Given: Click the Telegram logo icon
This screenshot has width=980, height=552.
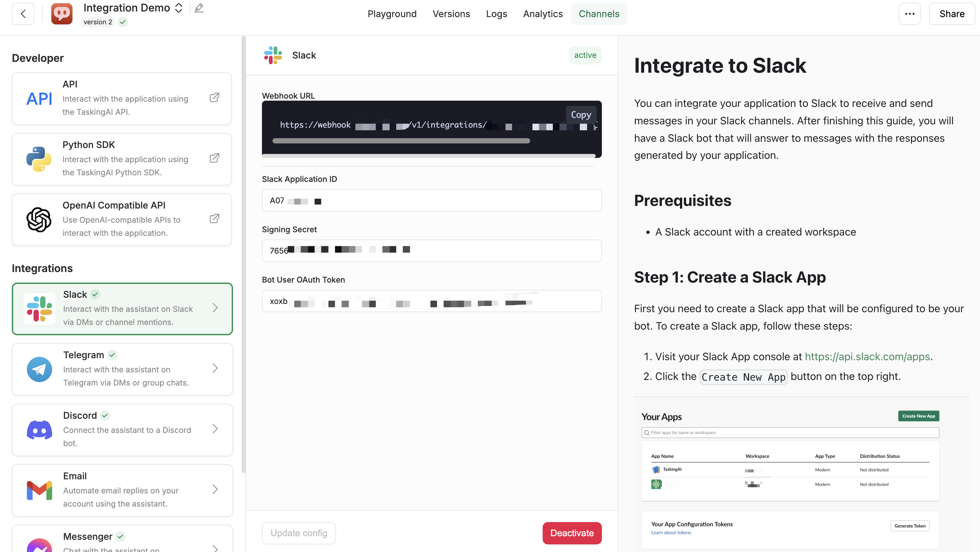Looking at the screenshot, I should (39, 369).
